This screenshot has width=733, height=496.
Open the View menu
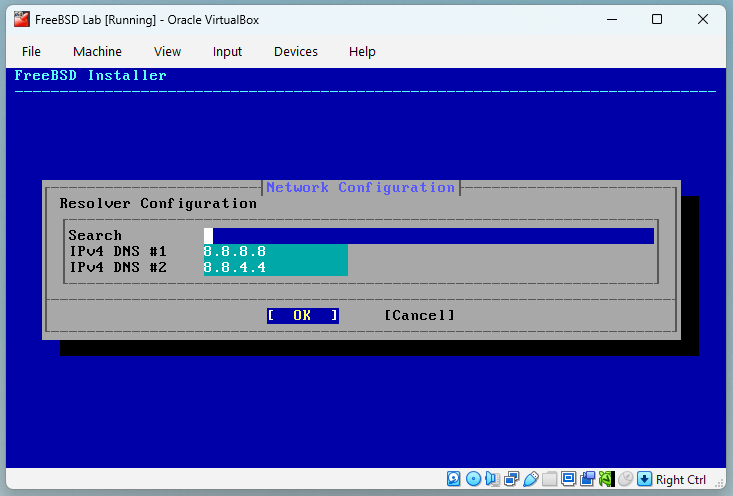[x=167, y=51]
